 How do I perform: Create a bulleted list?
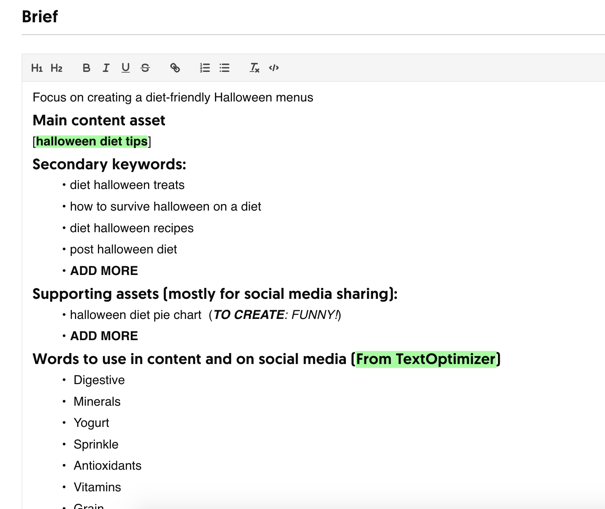(x=224, y=68)
